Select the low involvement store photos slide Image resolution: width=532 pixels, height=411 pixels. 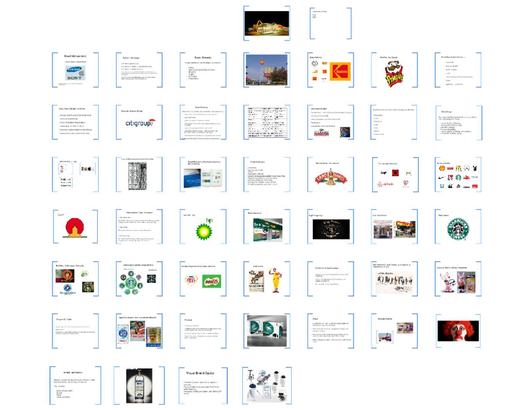[x=395, y=227]
